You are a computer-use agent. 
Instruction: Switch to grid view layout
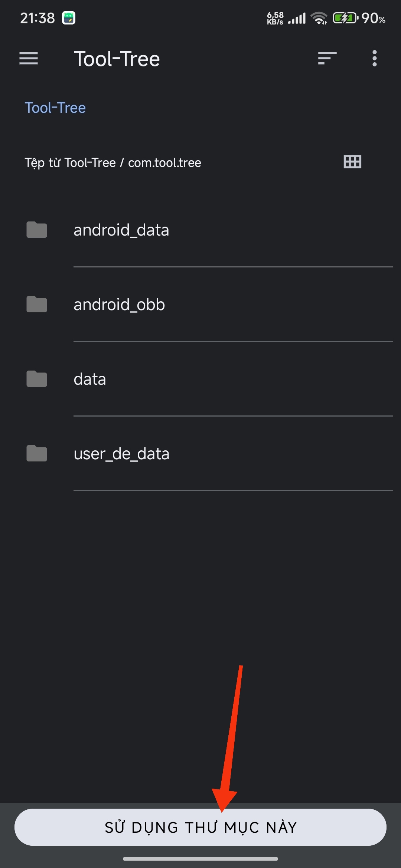click(352, 162)
